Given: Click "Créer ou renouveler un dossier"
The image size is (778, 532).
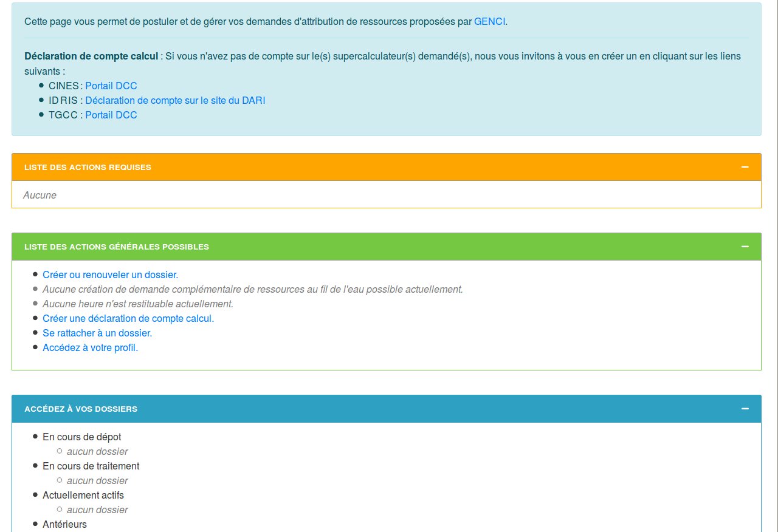Looking at the screenshot, I should click(x=109, y=275).
